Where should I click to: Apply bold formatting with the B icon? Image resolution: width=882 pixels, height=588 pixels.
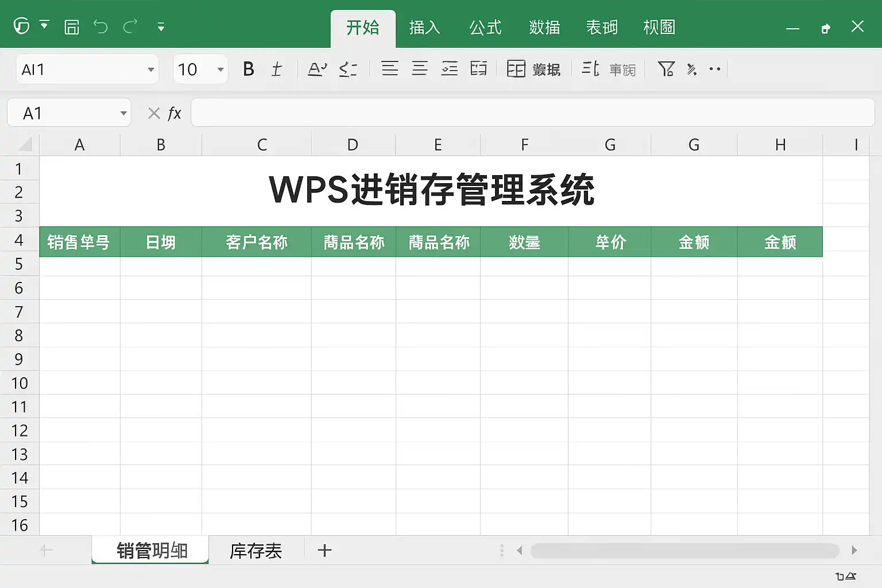click(x=248, y=69)
